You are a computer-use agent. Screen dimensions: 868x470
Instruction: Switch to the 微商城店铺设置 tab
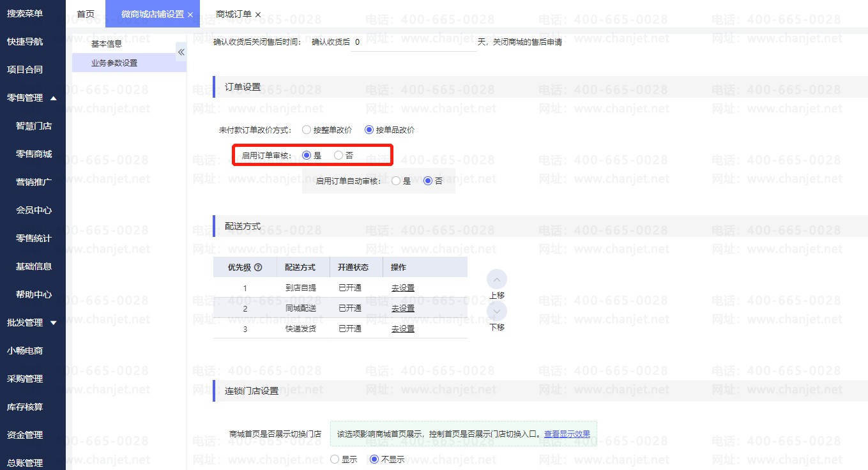point(152,14)
